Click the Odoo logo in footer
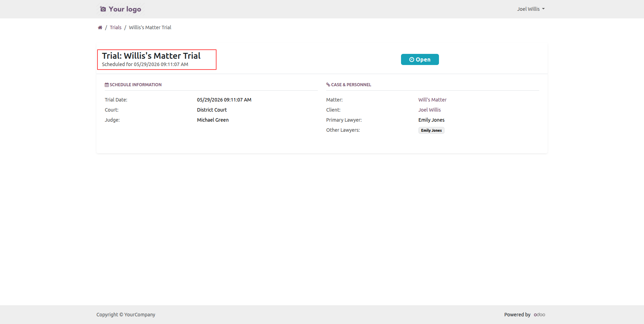644x324 pixels. pos(540,315)
